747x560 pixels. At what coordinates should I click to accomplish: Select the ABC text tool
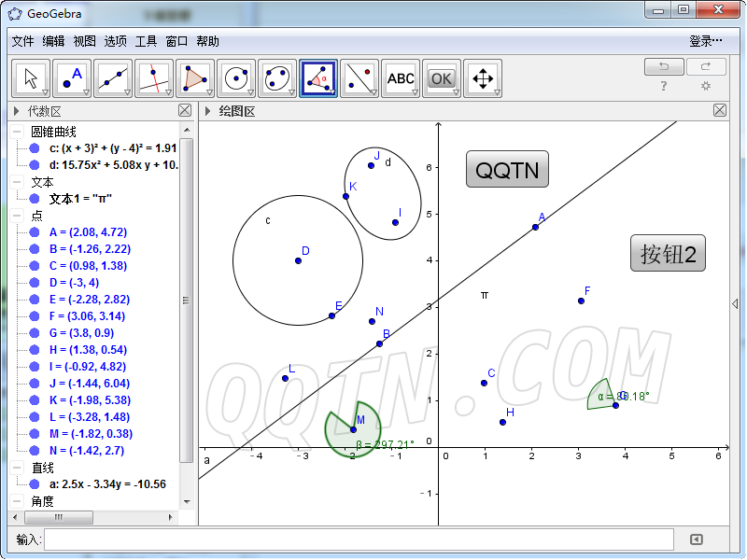point(401,78)
